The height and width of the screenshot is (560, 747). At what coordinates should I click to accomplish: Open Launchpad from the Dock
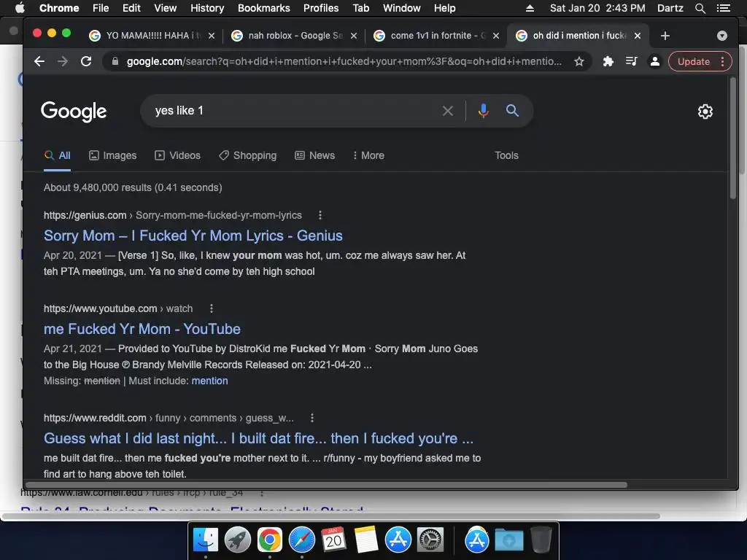tap(238, 540)
